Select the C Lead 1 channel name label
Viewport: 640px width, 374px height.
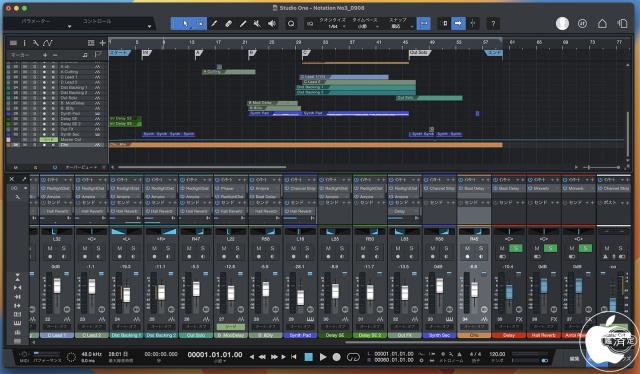57,335
